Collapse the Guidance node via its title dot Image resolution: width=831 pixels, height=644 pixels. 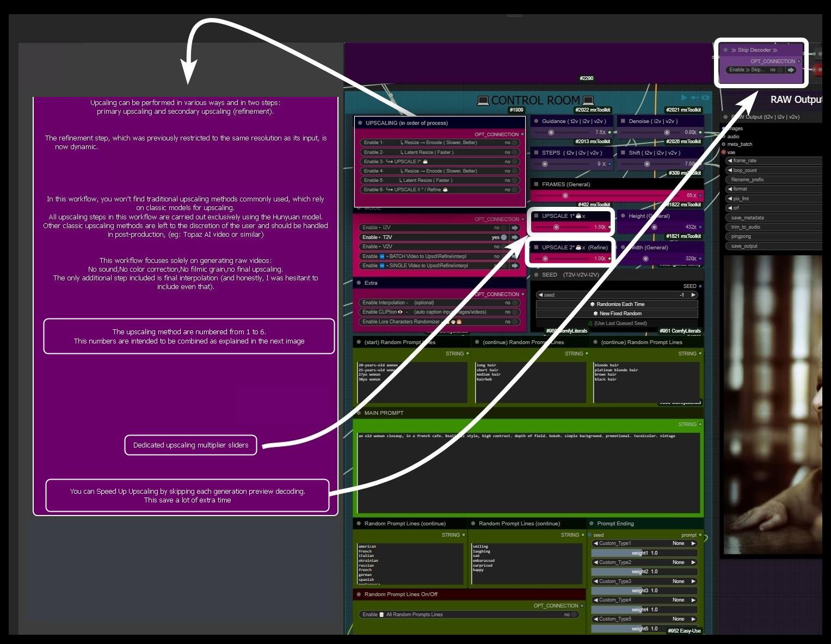point(536,121)
